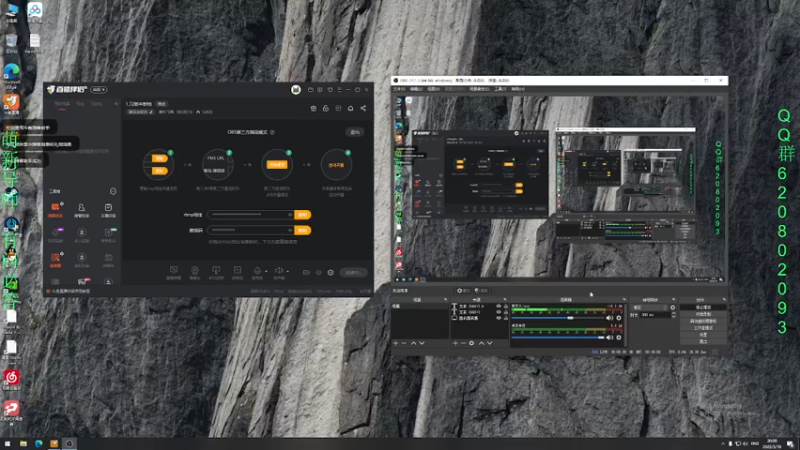Click the camera record icon near start button
The image size is (800, 450).
click(x=306, y=272)
